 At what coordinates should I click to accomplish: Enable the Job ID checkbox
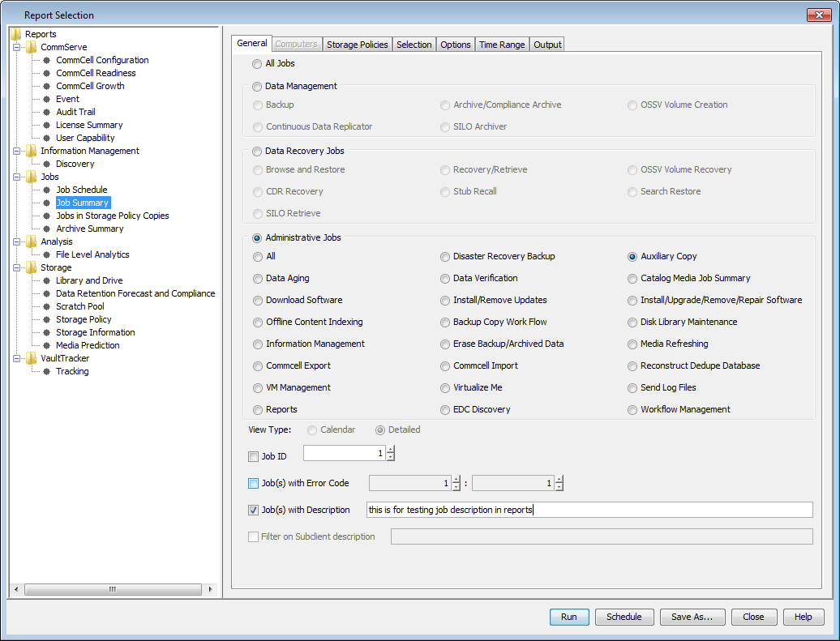pos(254,456)
